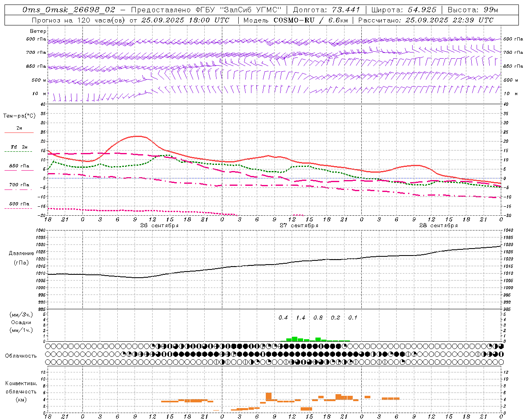Viewport: 525px width, 420px height.
Task: Click the legend line sample under 2м
Action: pos(19,132)
